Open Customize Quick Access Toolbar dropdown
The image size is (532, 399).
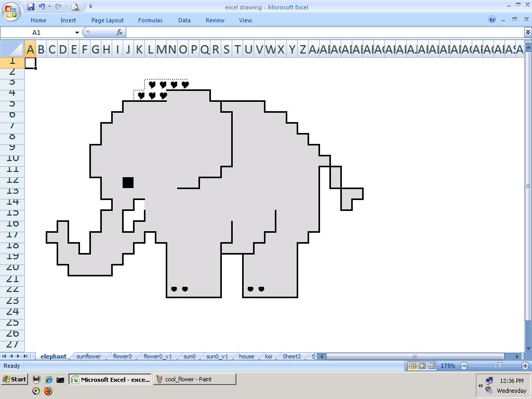[90, 7]
